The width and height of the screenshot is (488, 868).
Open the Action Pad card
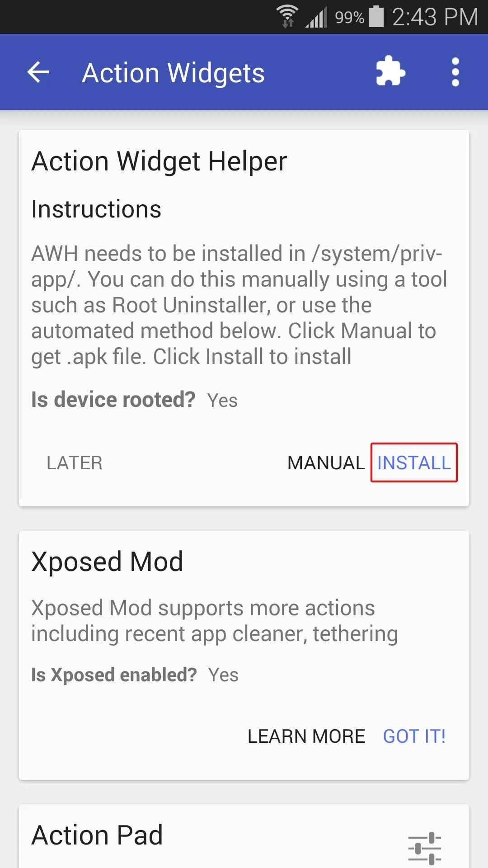coord(244,836)
